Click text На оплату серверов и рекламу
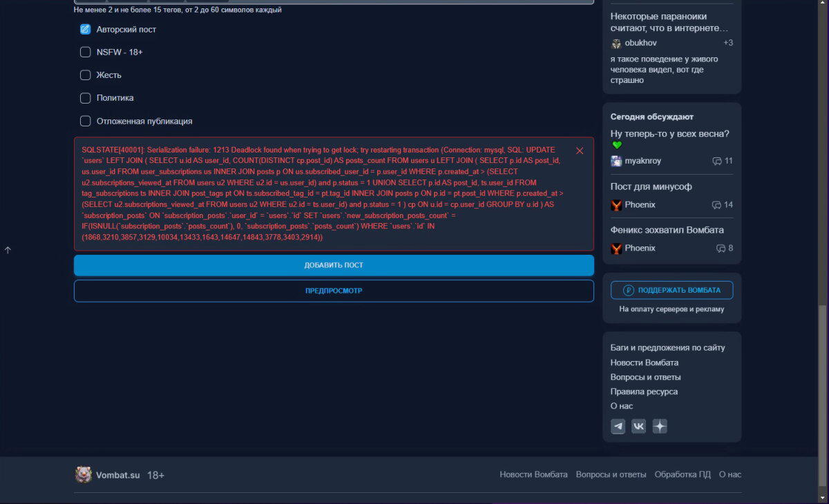 click(x=671, y=309)
